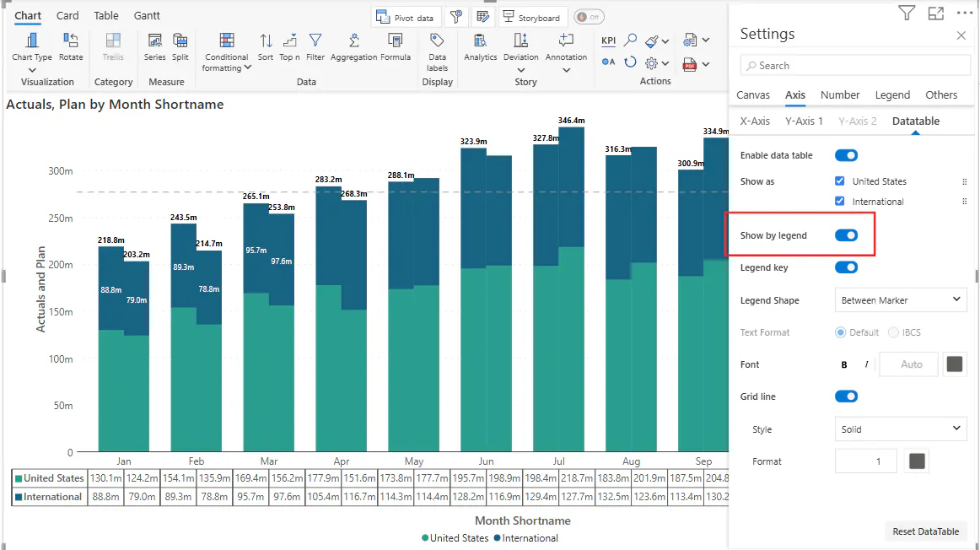Image resolution: width=980 pixels, height=550 pixels.
Task: Click the Reset DataTable button
Action: coord(925,531)
